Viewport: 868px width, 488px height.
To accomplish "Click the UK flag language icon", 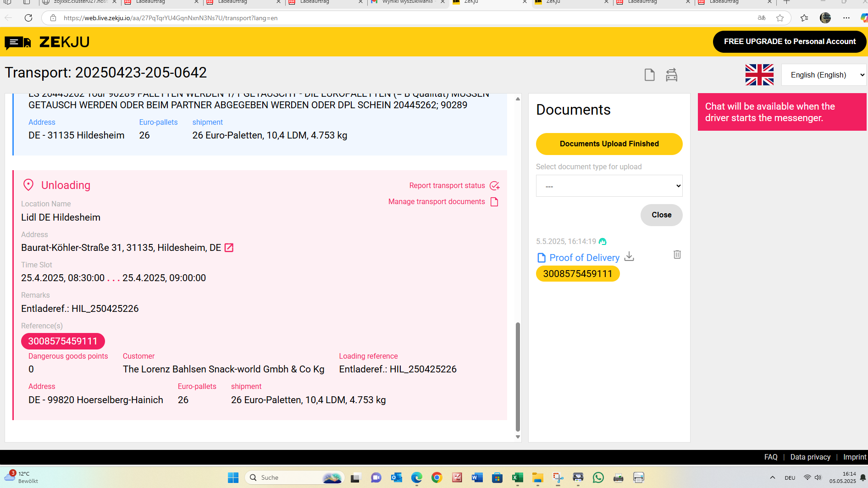I will coord(759,75).
